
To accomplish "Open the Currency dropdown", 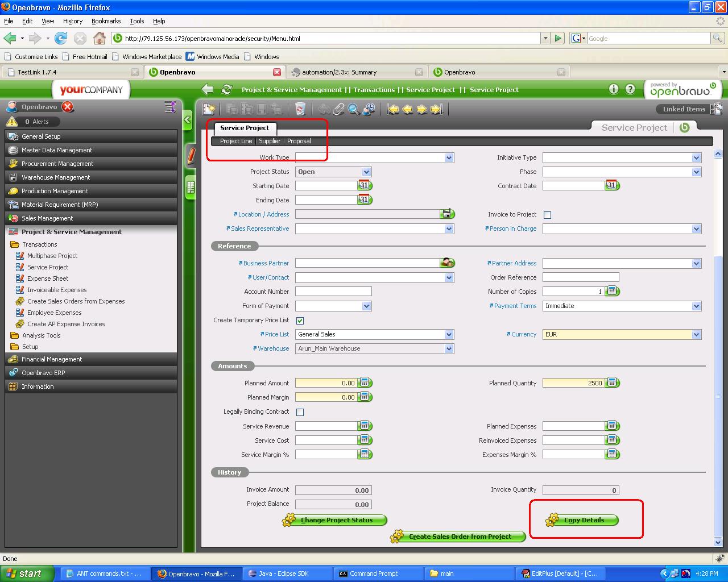I will 696,334.
